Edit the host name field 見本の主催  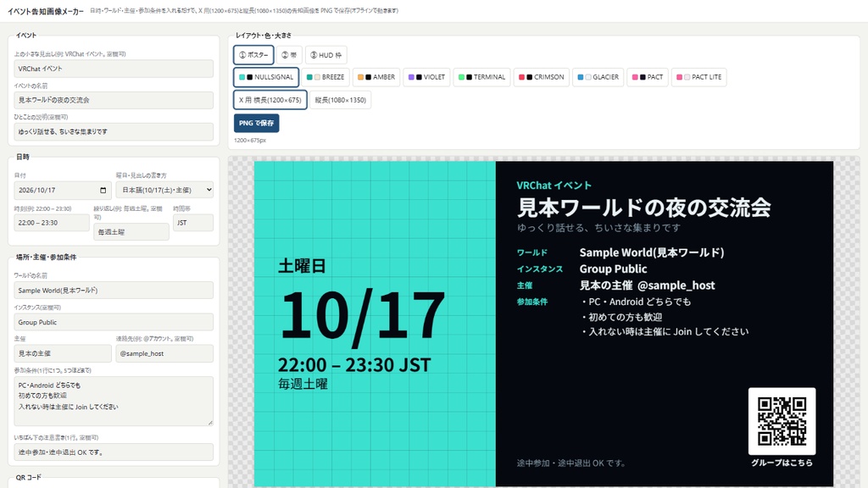pyautogui.click(x=63, y=353)
